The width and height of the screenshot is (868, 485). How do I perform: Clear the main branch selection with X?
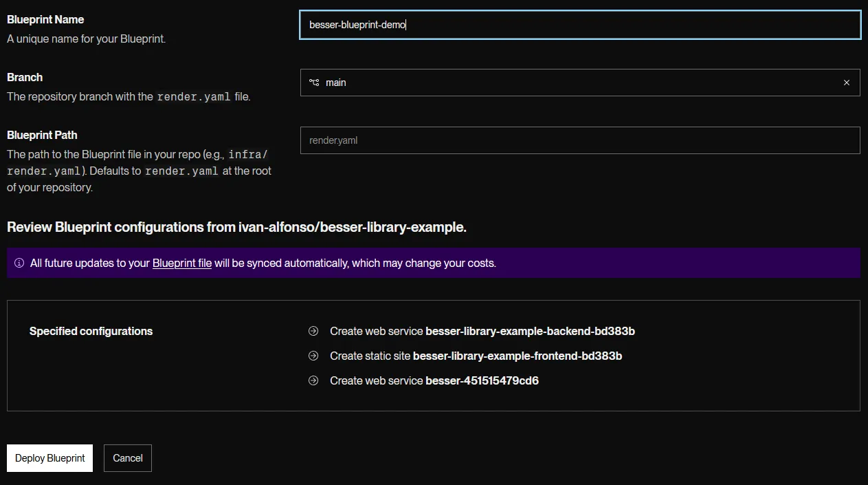click(x=847, y=83)
